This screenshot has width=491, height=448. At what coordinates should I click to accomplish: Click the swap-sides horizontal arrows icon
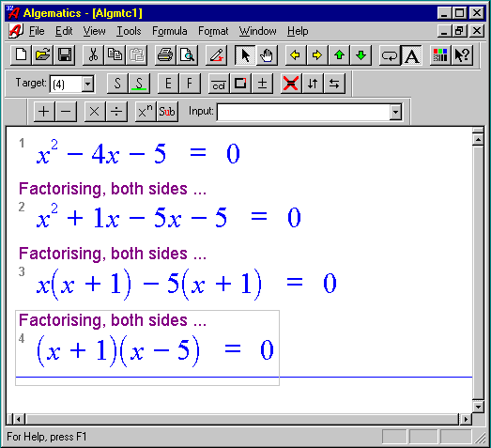(x=334, y=84)
